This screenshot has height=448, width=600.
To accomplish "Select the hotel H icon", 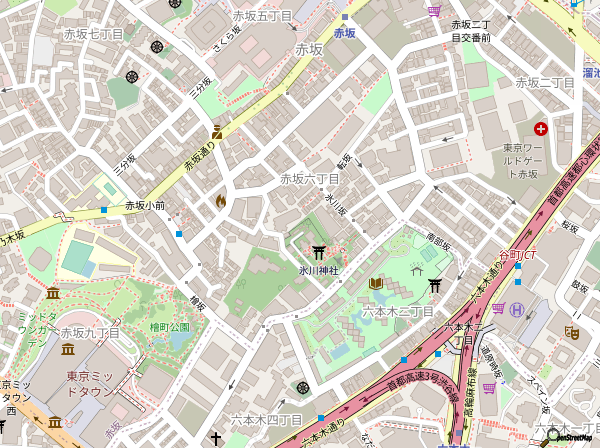I will pos(517,309).
